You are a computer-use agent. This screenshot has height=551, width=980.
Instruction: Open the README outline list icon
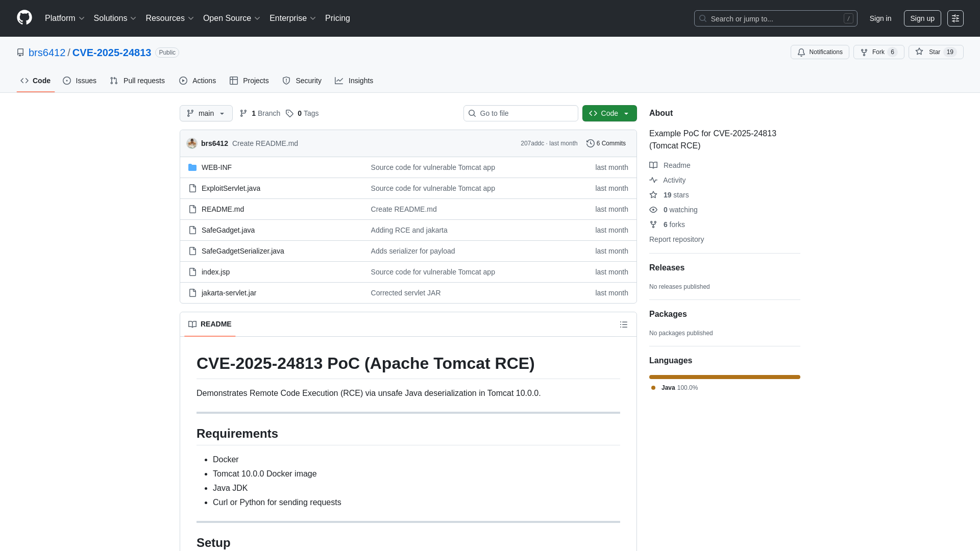pos(623,324)
